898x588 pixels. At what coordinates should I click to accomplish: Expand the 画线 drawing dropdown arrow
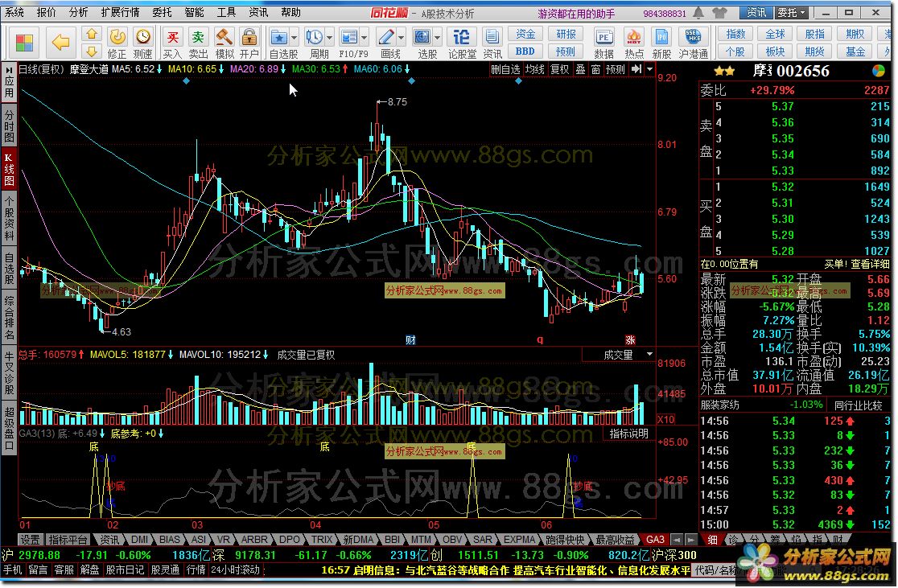click(401, 38)
